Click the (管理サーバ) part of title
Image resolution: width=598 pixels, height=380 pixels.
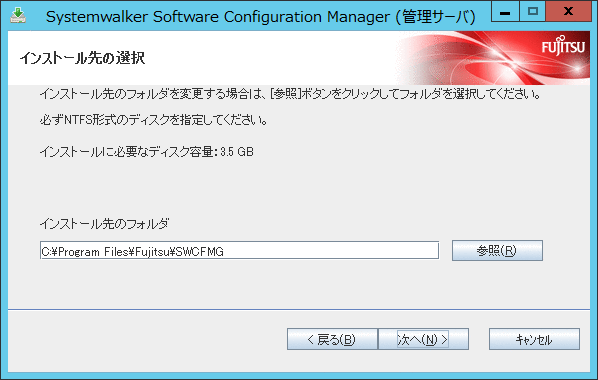(x=436, y=17)
